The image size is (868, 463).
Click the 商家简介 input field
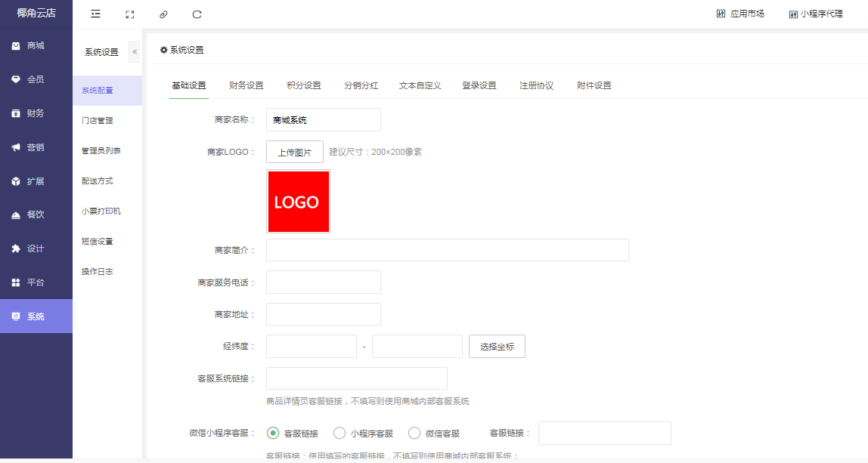click(x=447, y=250)
